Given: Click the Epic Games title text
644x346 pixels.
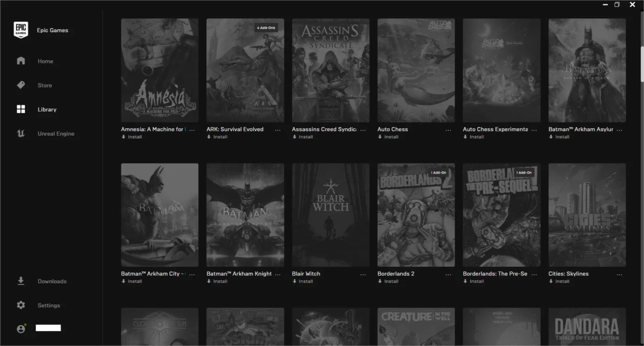Looking at the screenshot, I should pyautogui.click(x=52, y=30).
